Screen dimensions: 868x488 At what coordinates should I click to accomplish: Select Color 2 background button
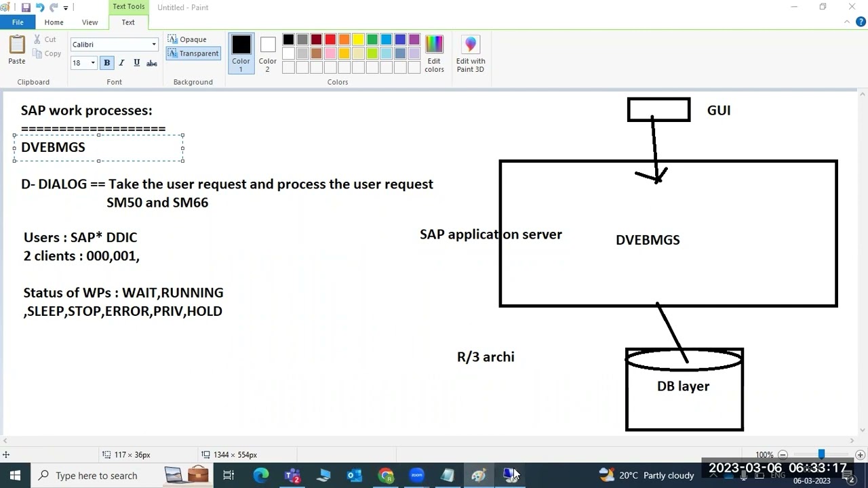tap(268, 54)
